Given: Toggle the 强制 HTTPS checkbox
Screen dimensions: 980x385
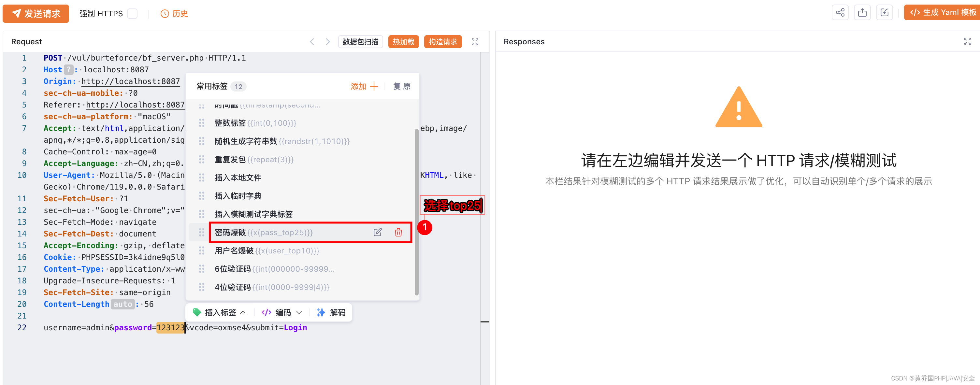Looking at the screenshot, I should [132, 14].
